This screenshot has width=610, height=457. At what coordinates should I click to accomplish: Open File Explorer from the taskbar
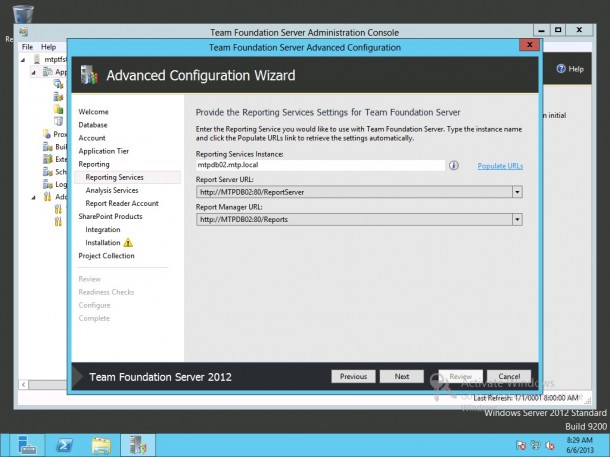(101, 445)
